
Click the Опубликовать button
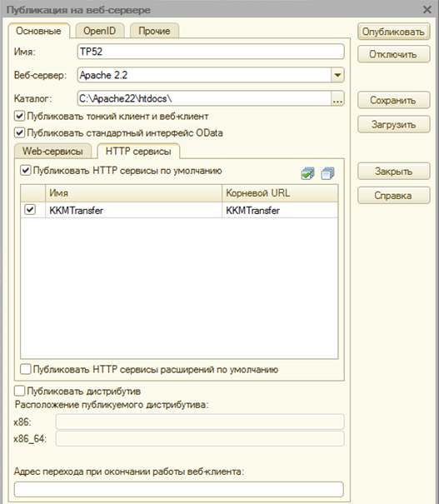click(x=394, y=32)
